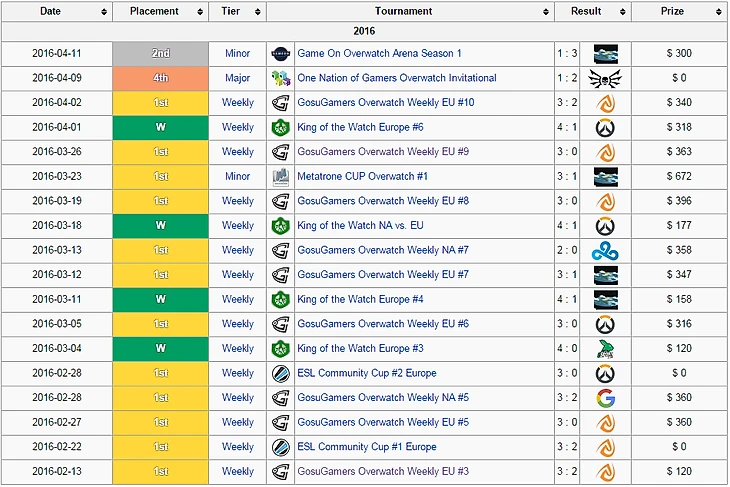Click Overwatch logo in the 2016-04-01 row
Image resolution: width=730 pixels, height=487 pixels.
[x=605, y=127]
